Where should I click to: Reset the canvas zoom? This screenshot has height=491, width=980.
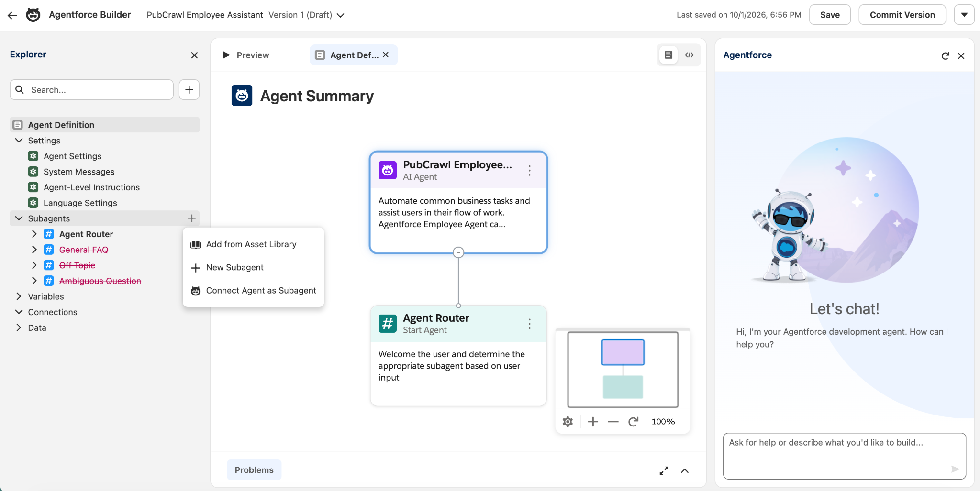(633, 422)
